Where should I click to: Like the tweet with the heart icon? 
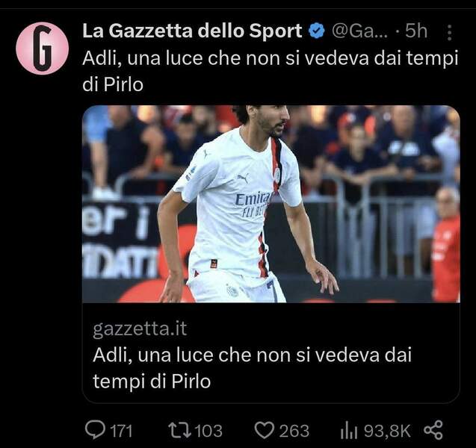pos(264,430)
